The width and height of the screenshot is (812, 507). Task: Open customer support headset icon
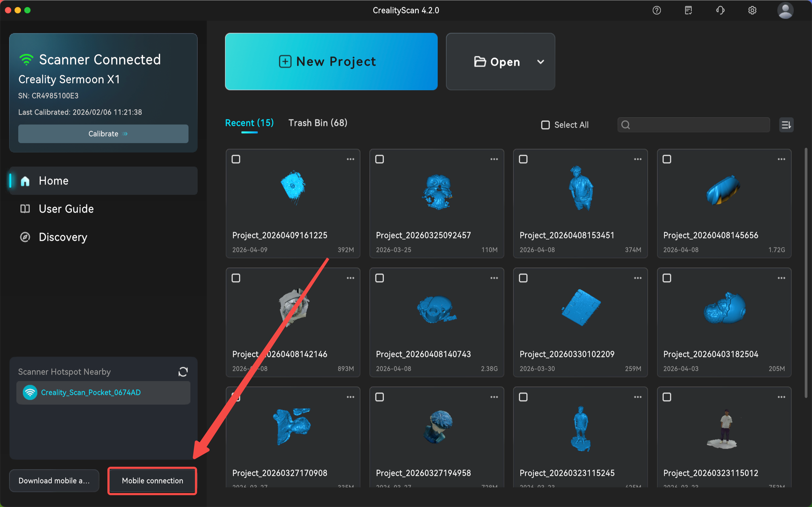tap(720, 10)
